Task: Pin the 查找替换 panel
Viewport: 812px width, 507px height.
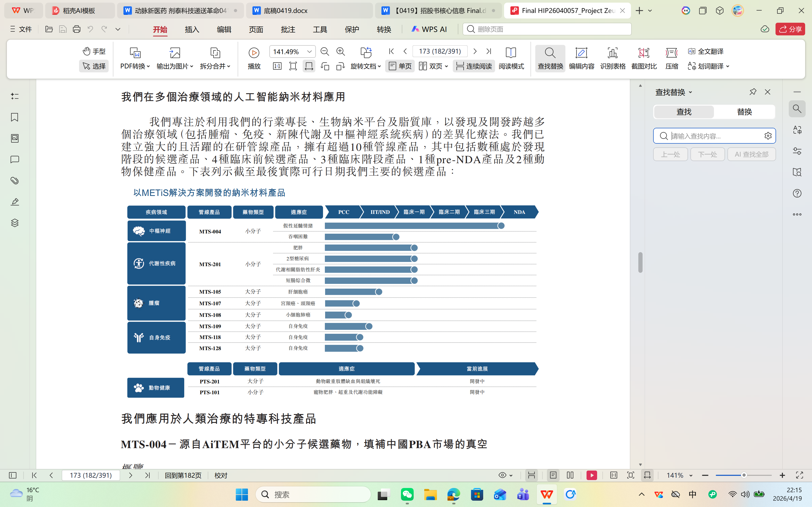Action: [x=753, y=92]
